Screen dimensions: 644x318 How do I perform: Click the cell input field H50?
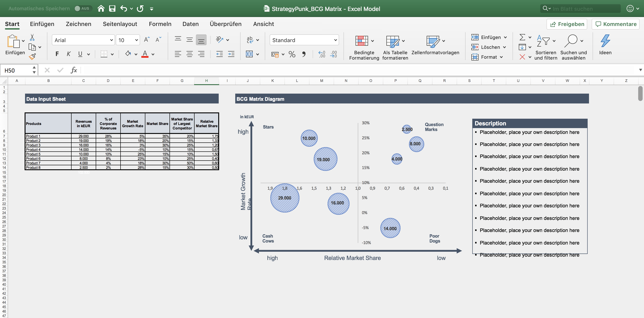[x=19, y=69]
